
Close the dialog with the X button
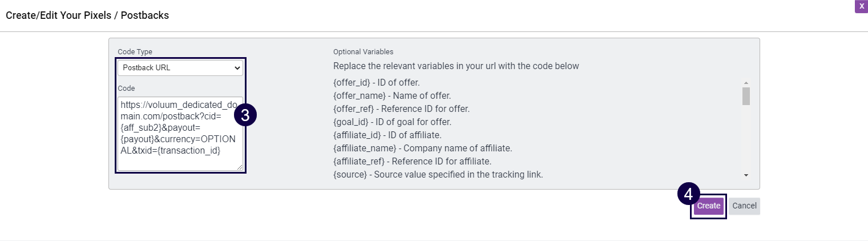pos(861,6)
